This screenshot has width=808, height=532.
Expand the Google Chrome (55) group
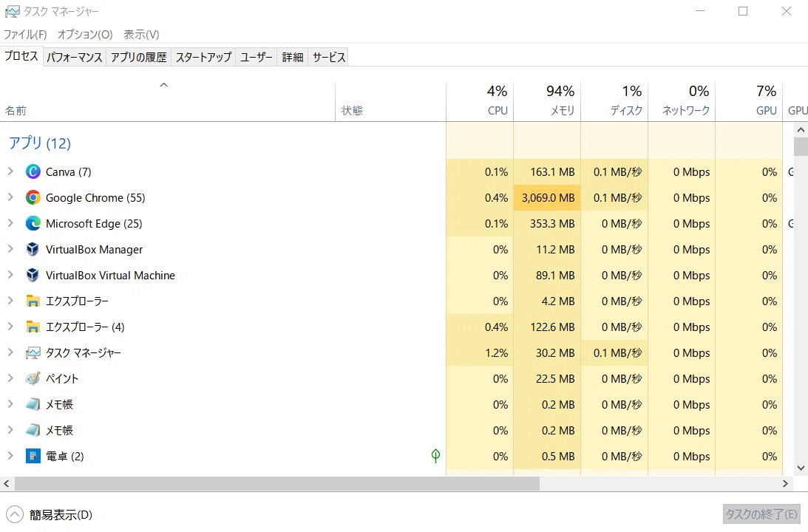pos(10,197)
